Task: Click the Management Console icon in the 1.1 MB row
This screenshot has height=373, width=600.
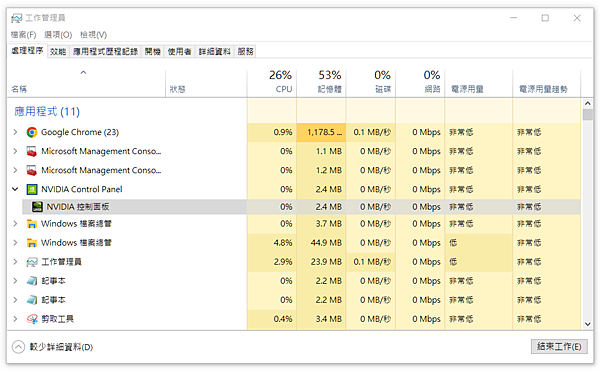Action: click(32, 151)
